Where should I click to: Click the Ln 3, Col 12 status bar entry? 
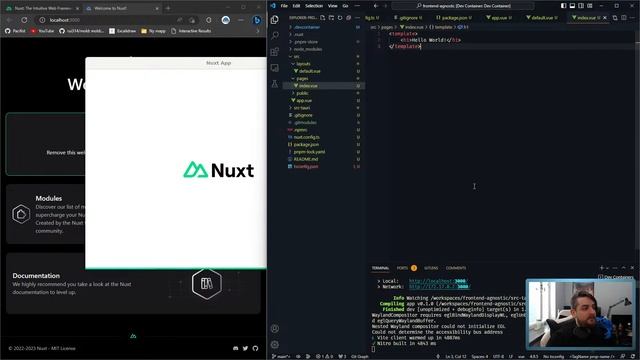(456, 357)
